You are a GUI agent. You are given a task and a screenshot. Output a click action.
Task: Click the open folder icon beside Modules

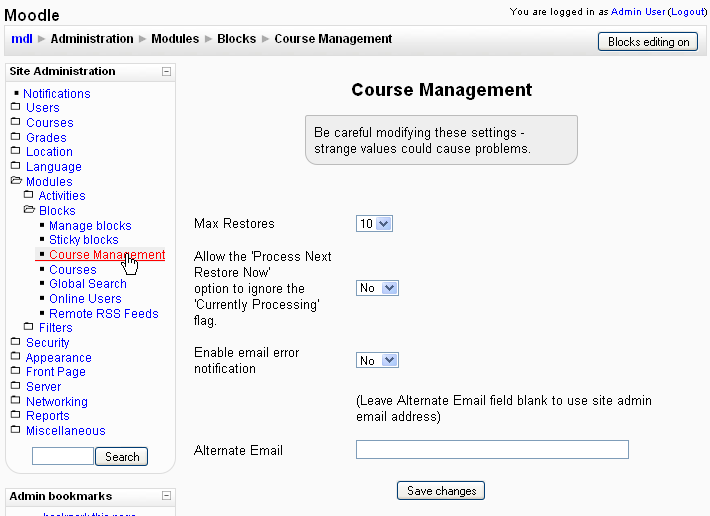tap(16, 181)
